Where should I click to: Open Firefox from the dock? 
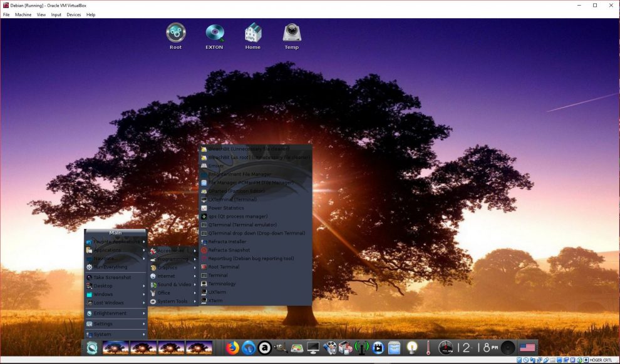(x=232, y=346)
